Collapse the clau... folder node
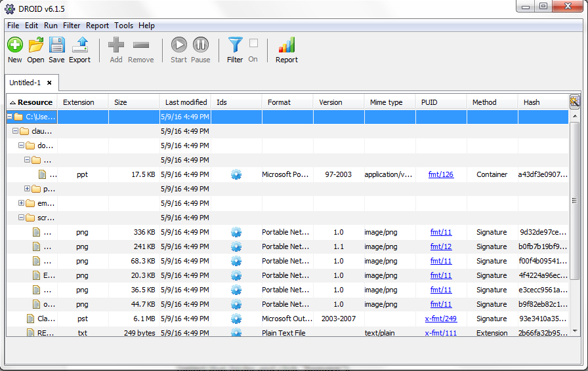This screenshot has height=371, width=588. [x=15, y=131]
